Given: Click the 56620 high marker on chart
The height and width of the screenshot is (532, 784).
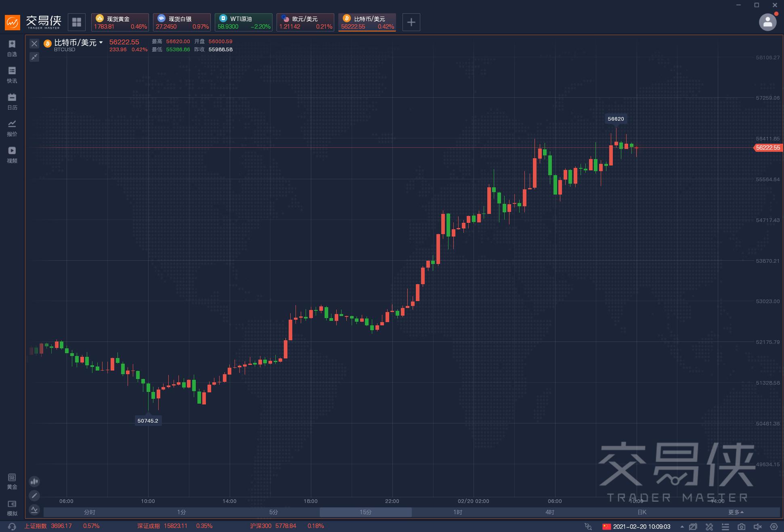Looking at the screenshot, I should pos(616,119).
